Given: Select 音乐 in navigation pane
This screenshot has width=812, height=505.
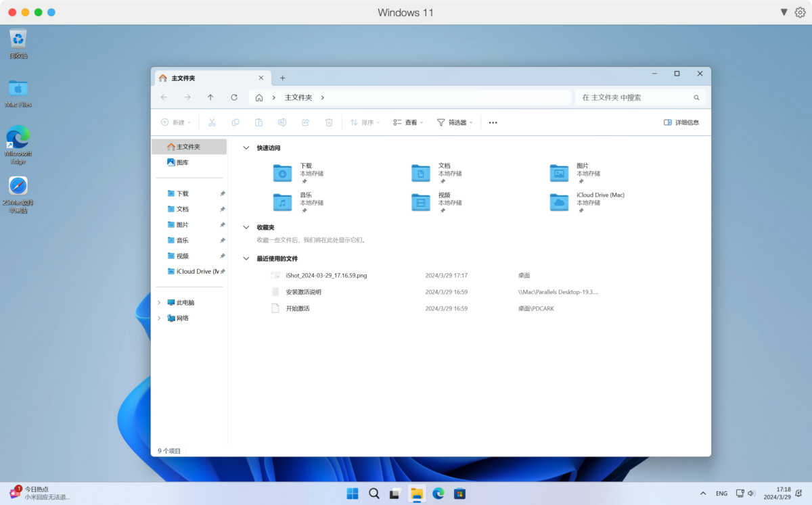Looking at the screenshot, I should (189, 240).
